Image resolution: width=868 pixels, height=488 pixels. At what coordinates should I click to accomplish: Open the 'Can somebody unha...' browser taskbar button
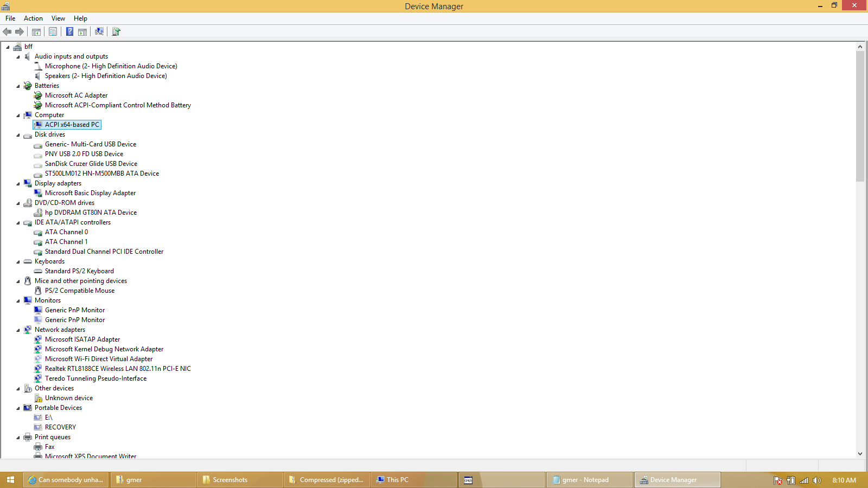[66, 480]
